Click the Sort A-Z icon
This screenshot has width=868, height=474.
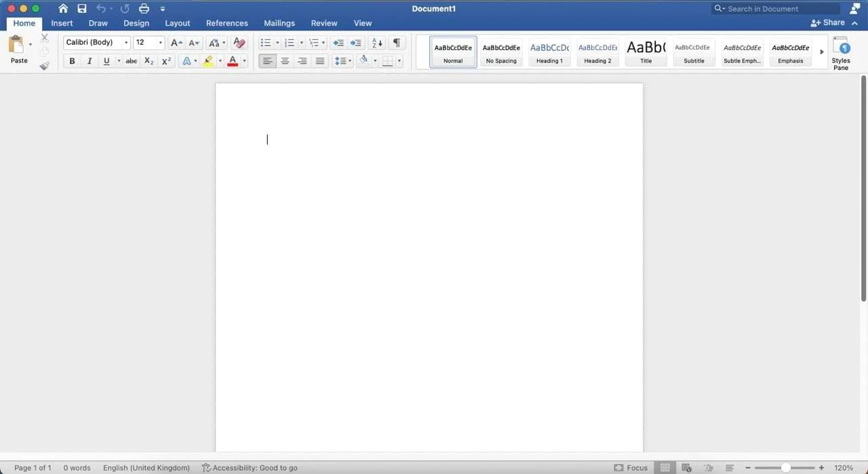click(376, 43)
